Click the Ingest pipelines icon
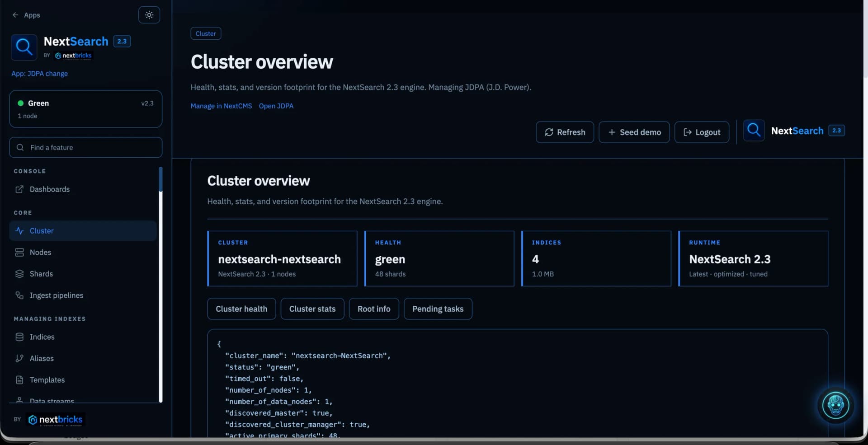Viewport: 868px width, 445px height. [19, 295]
